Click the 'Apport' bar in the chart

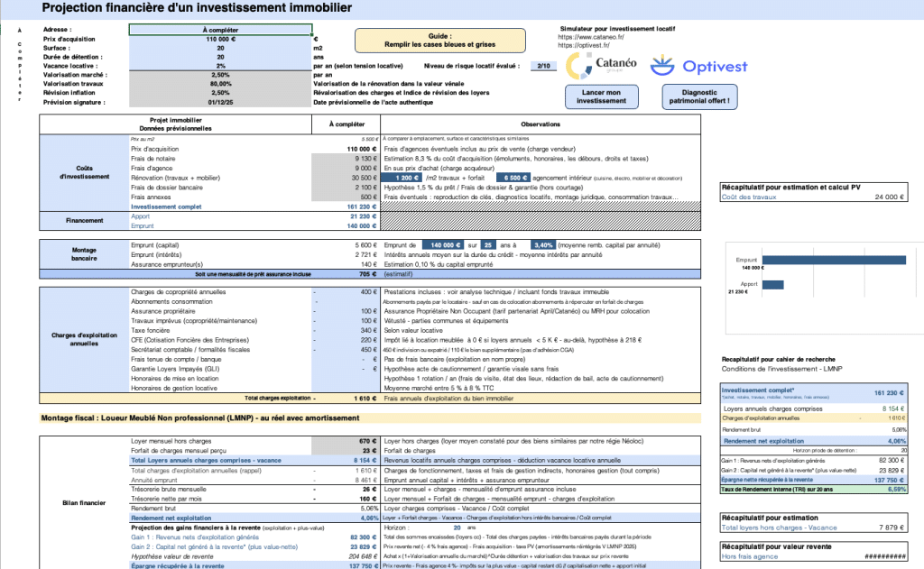point(773,285)
